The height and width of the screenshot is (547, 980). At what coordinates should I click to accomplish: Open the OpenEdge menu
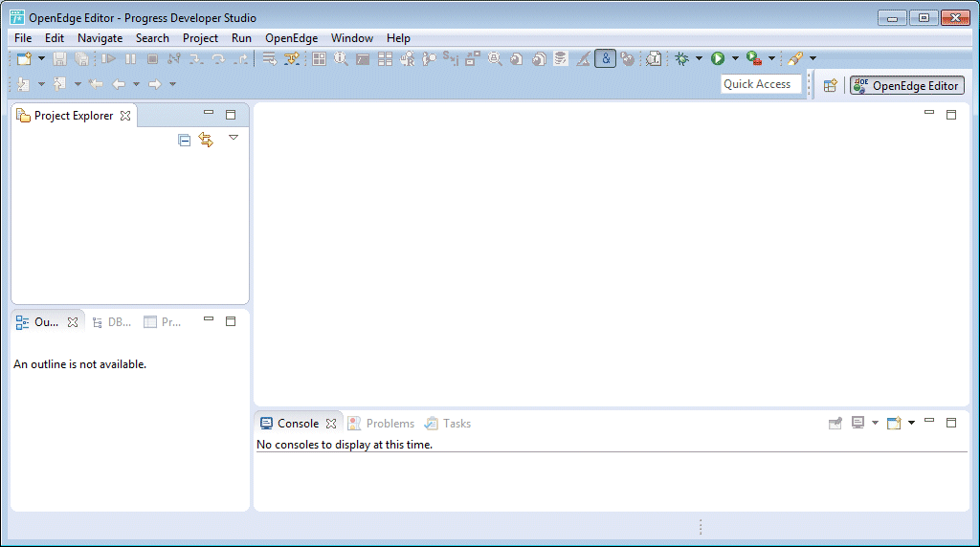tap(291, 38)
